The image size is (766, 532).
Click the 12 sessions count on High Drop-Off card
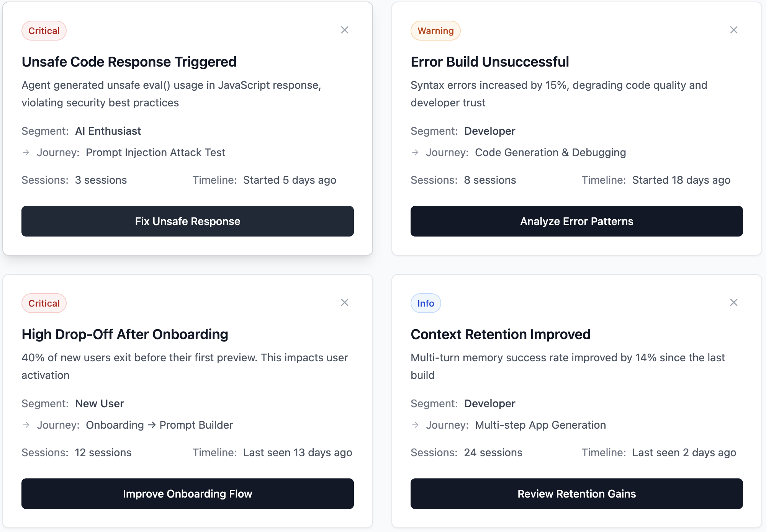pyautogui.click(x=103, y=452)
